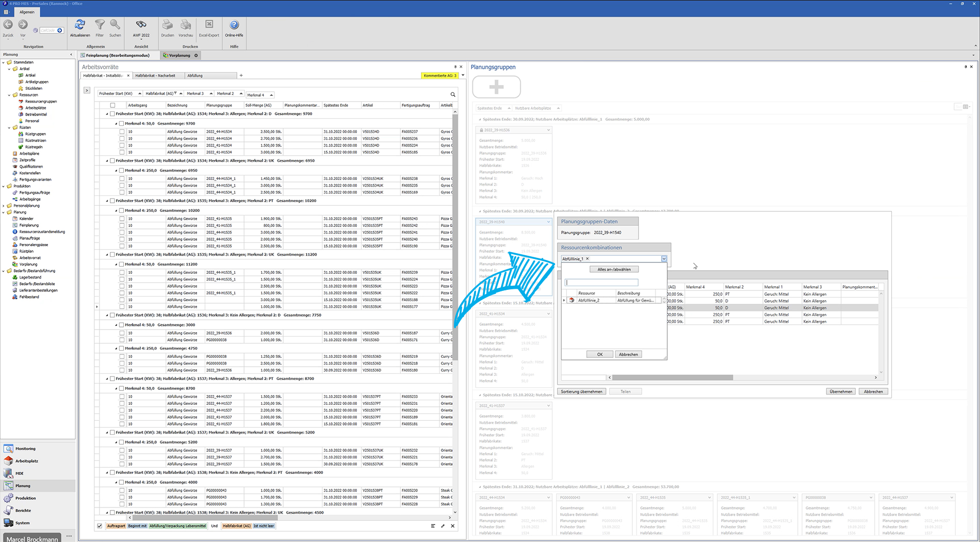Submit the CallCode with blue arrow
This screenshot has height=542, width=980.
[x=60, y=30]
